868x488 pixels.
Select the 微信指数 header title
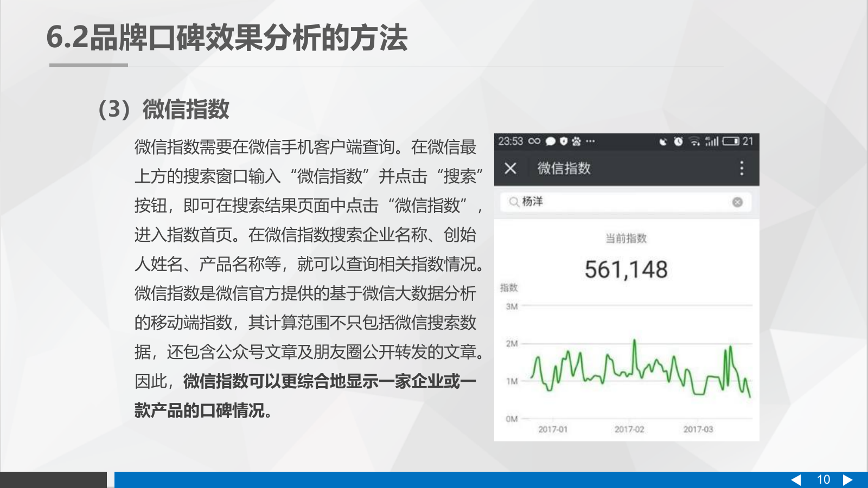pyautogui.click(x=564, y=169)
